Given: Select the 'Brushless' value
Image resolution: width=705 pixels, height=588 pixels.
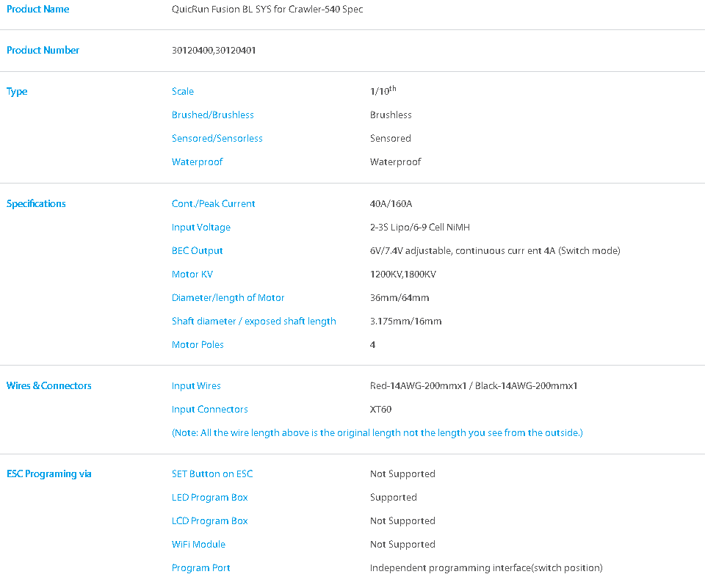Looking at the screenshot, I should point(391,115).
